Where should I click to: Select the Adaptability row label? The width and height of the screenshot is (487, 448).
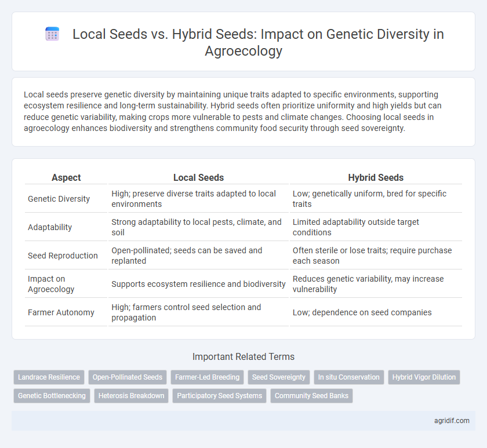50,227
